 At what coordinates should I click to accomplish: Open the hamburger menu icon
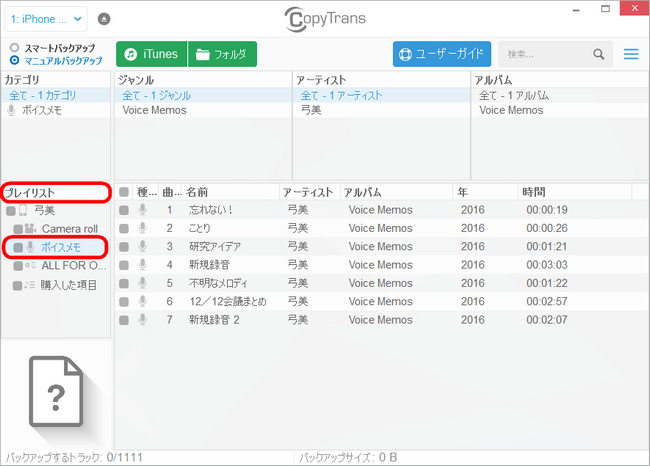(631, 54)
